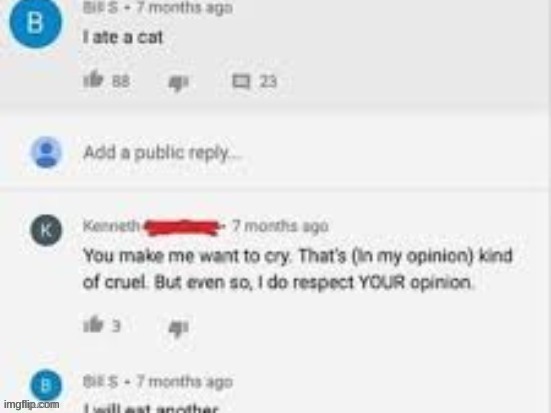Screen dimensions: 551x413
Task: Click the "I ate a cat" comment text
Action: tap(123, 37)
